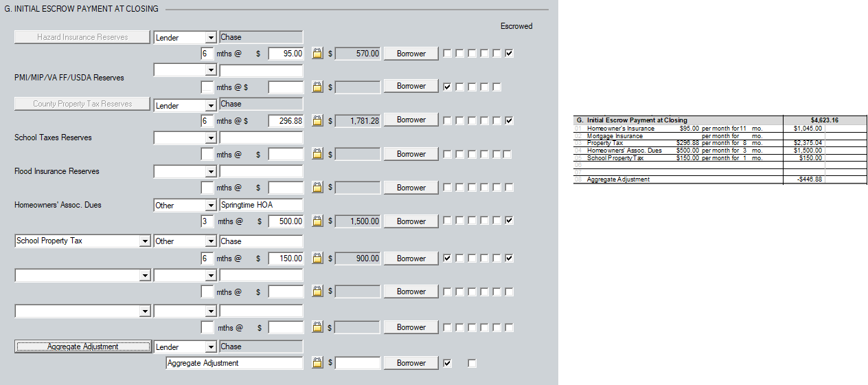Click the lock icon on Flood Insurance row
868x385 pixels.
point(317,187)
